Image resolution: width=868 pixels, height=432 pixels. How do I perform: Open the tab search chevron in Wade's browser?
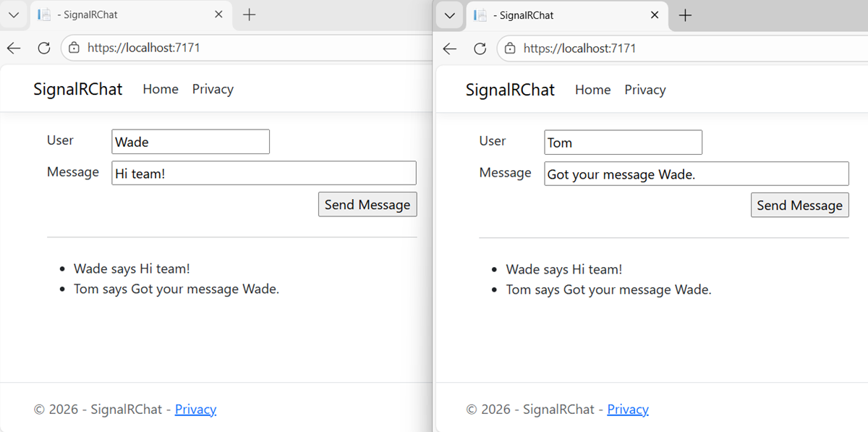point(14,14)
